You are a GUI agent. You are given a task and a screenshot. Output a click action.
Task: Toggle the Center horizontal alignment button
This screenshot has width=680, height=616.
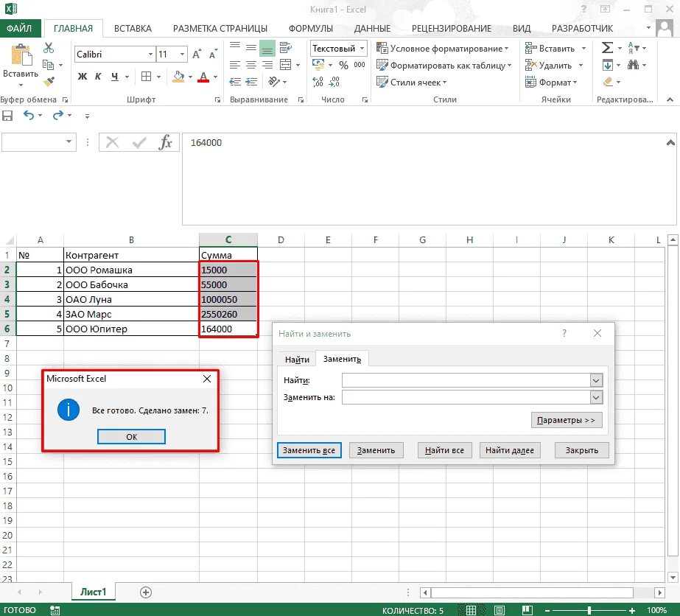point(251,65)
